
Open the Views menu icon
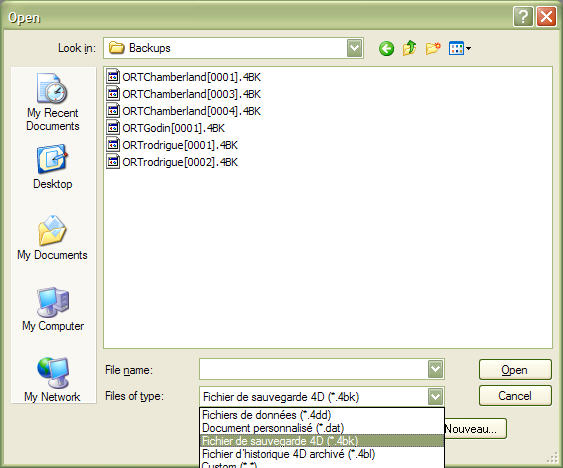tap(460, 48)
